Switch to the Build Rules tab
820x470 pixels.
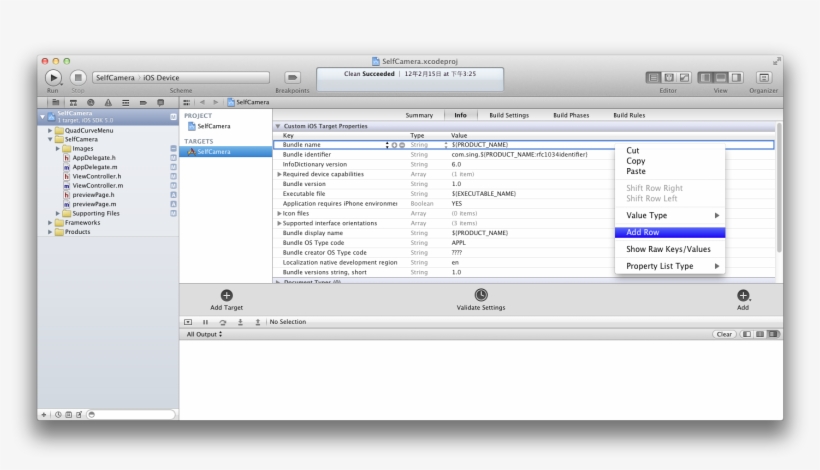pyautogui.click(x=629, y=116)
